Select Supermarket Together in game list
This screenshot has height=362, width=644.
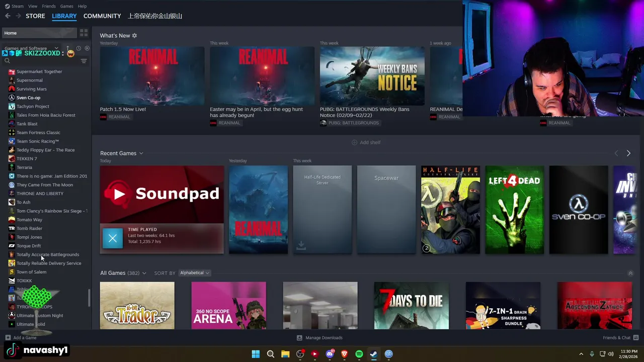(x=39, y=71)
